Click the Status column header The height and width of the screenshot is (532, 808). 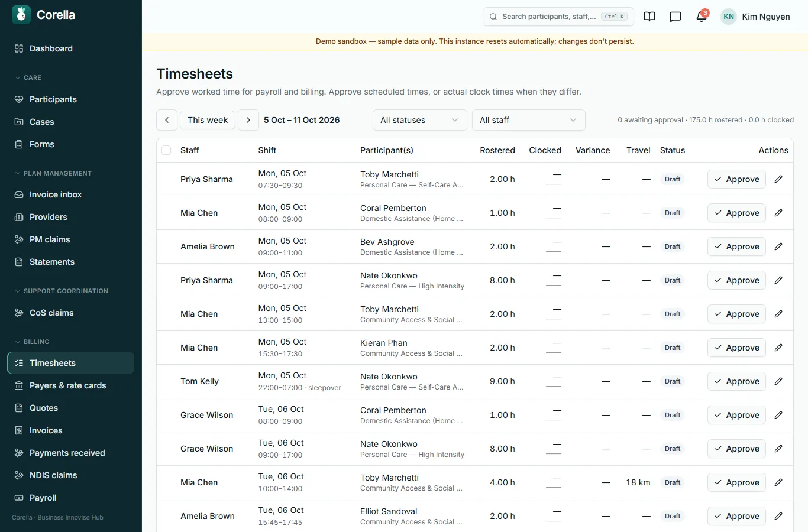[673, 150]
